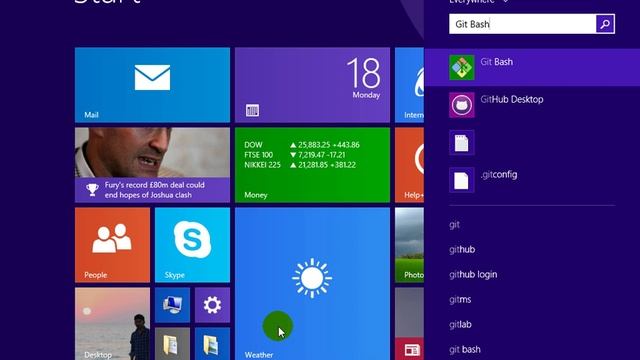Select the 'gitlab' search suggestion
Image resolution: width=640 pixels, height=360 pixels.
coord(460,324)
